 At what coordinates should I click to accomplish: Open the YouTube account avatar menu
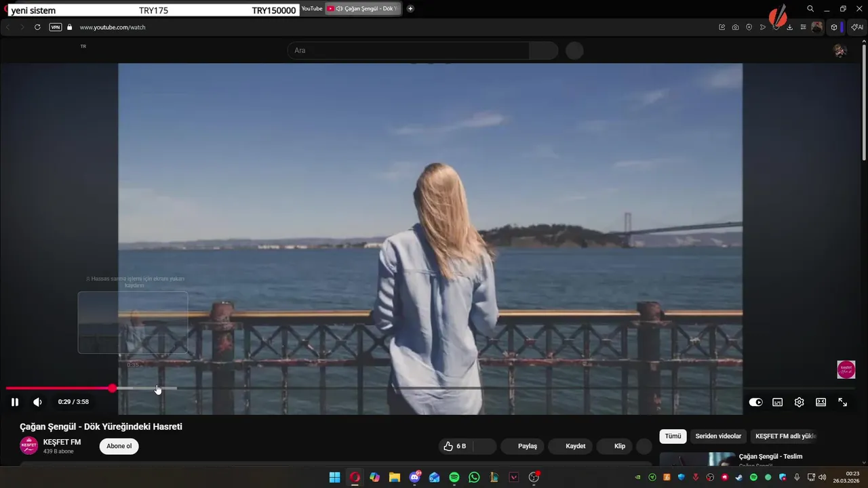(840, 50)
